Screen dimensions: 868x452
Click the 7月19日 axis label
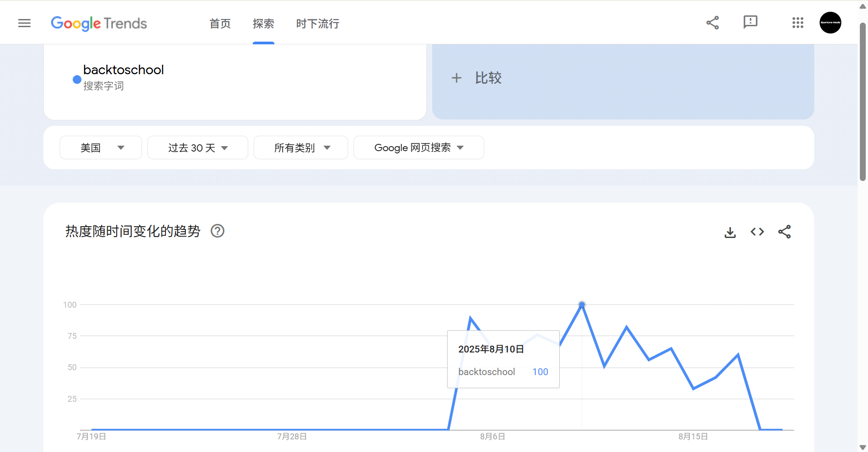tap(91, 437)
